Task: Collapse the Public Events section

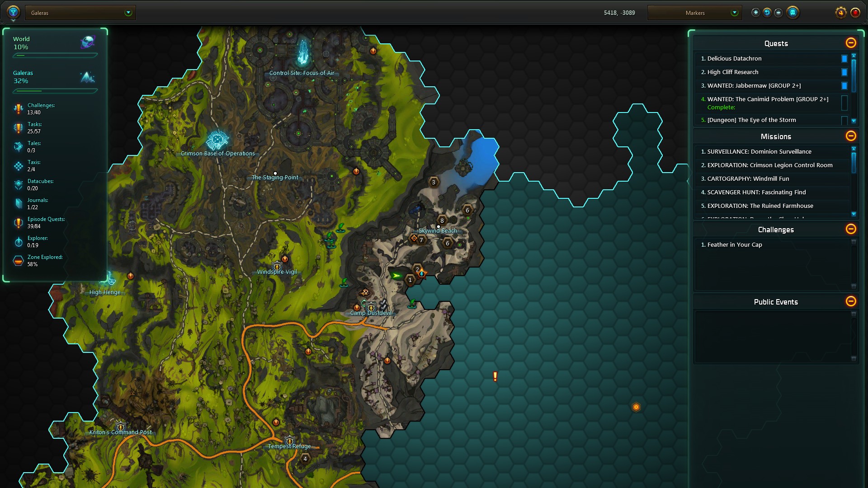Action: tap(851, 301)
